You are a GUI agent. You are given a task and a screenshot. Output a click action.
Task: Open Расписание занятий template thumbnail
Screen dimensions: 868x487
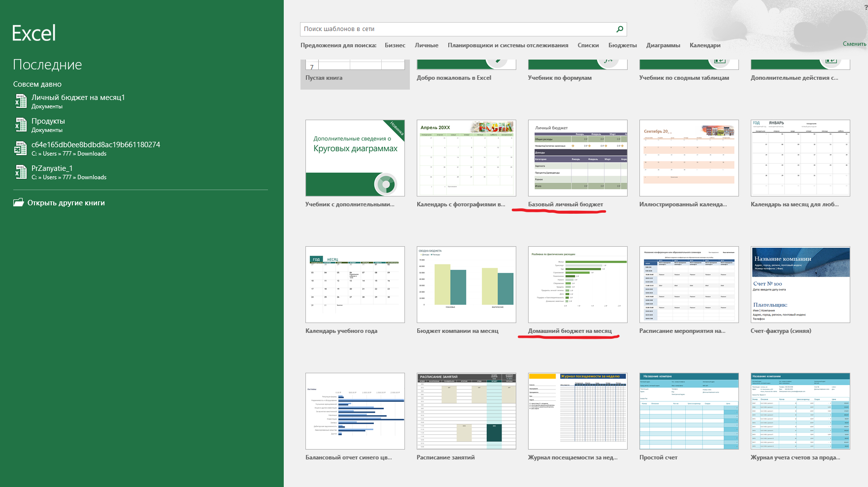pyautogui.click(x=467, y=411)
